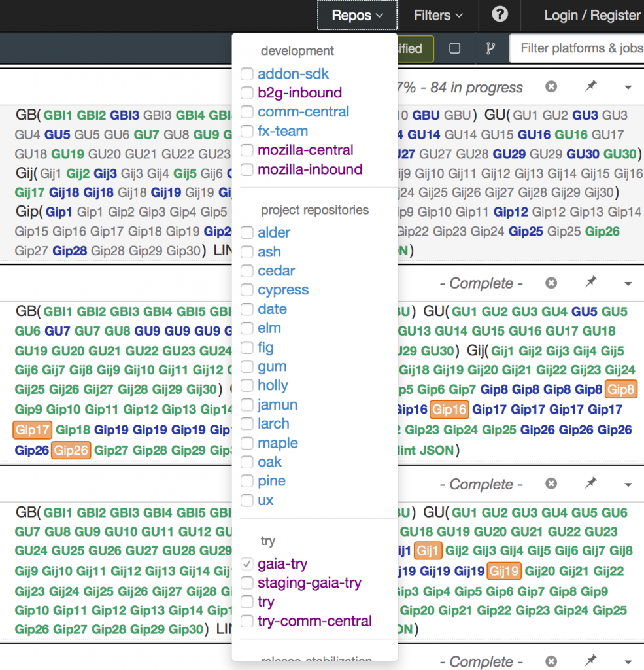Pin jobs of first Complete push
Image resolution: width=644 pixels, height=670 pixels.
click(x=590, y=282)
